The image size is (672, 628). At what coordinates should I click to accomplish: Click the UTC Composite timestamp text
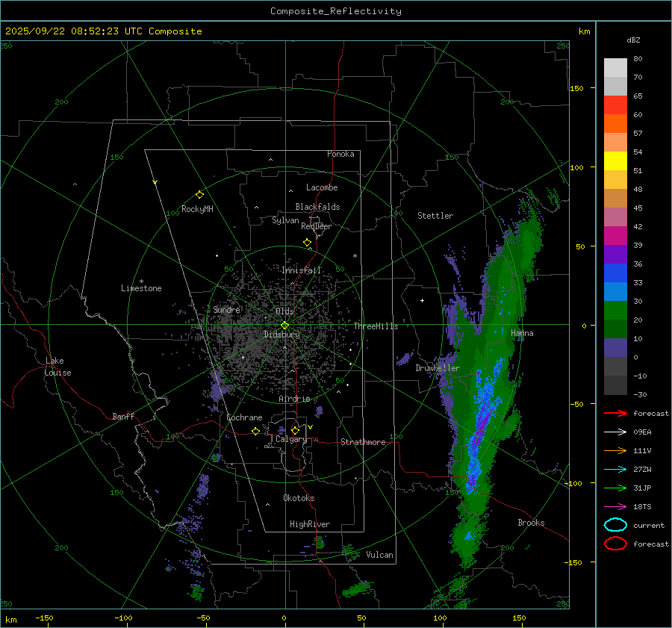[104, 31]
